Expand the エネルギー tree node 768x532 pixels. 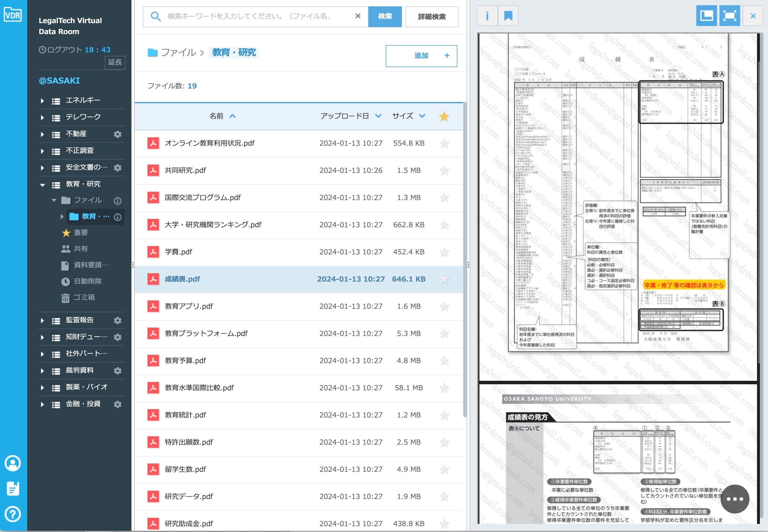42,101
